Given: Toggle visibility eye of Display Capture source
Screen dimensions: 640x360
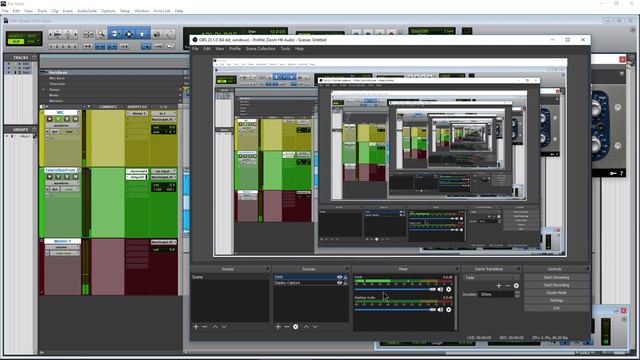Looking at the screenshot, I should click(x=339, y=283).
